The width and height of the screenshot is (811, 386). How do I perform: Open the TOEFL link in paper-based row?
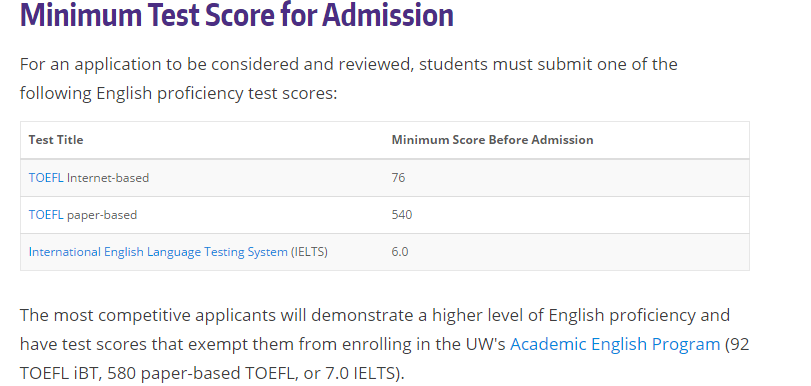[46, 215]
